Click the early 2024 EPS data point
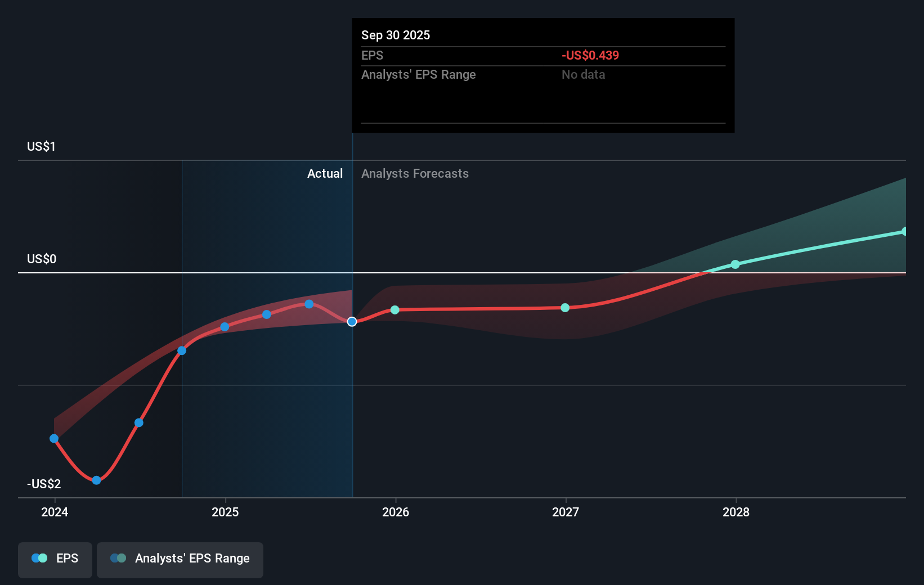The width and height of the screenshot is (924, 585). [x=54, y=438]
